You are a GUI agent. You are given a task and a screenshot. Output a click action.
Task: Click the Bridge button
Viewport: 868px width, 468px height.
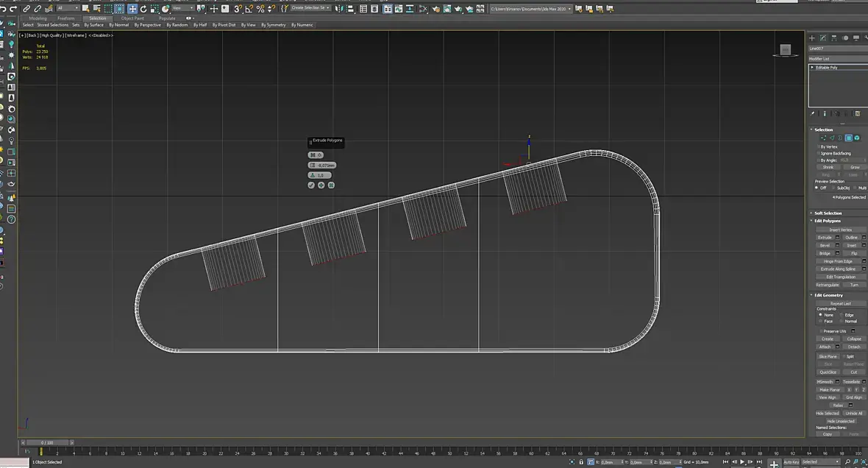825,253
